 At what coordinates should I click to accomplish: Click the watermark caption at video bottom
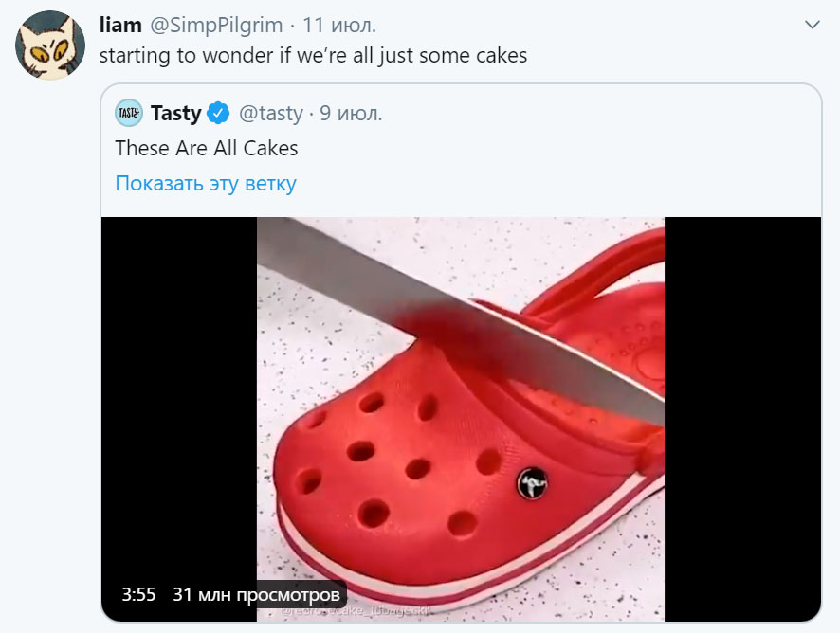pyautogui.click(x=356, y=611)
